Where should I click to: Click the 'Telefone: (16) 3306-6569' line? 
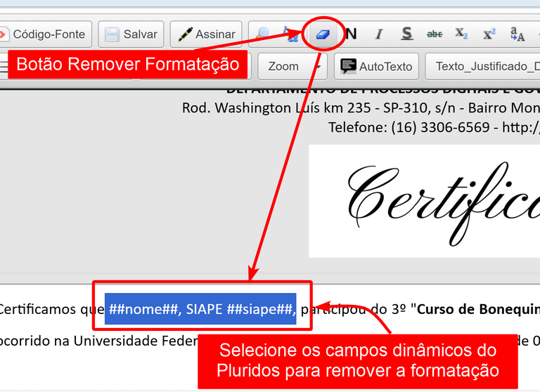(409, 127)
